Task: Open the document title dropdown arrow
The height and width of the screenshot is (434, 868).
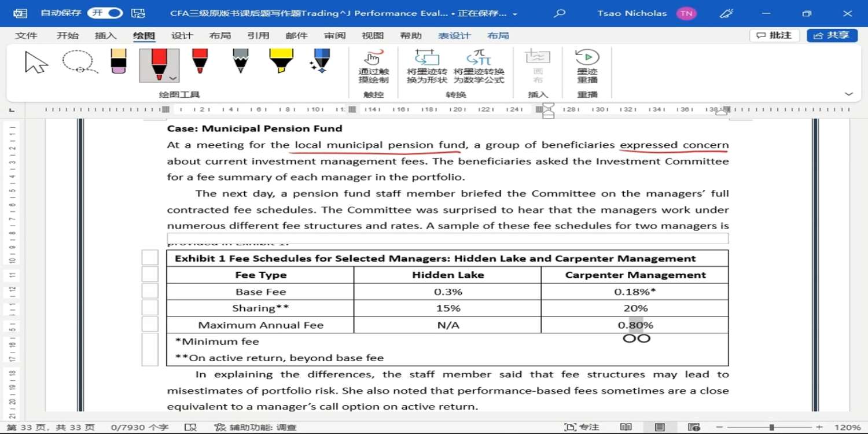Action: [x=515, y=13]
